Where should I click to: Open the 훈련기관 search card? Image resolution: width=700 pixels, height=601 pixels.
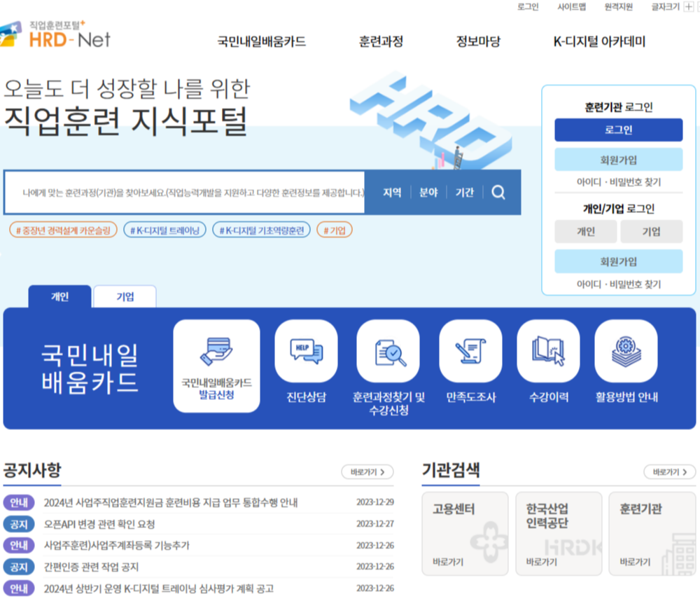pos(652,534)
